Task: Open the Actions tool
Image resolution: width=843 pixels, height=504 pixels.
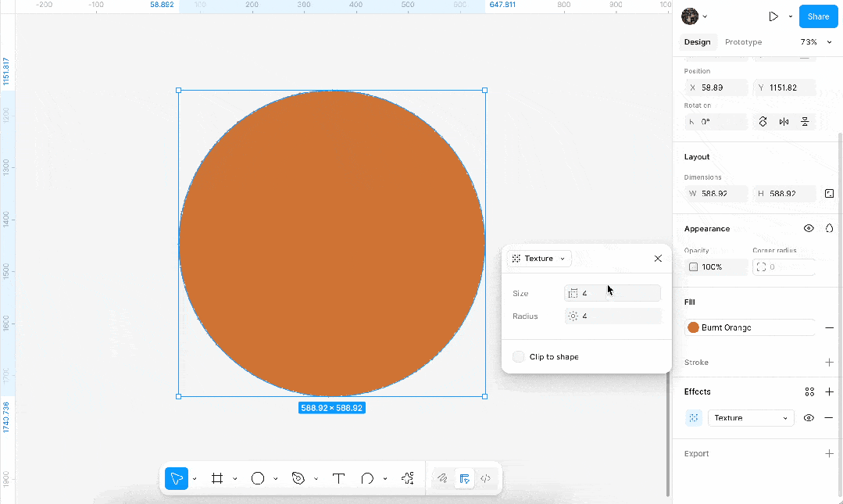Action: [408, 478]
